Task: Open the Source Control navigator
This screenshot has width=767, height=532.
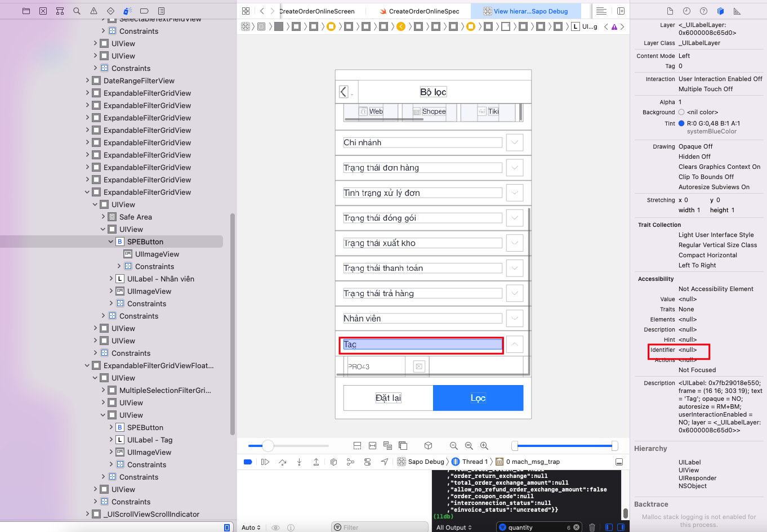Action: (43, 11)
